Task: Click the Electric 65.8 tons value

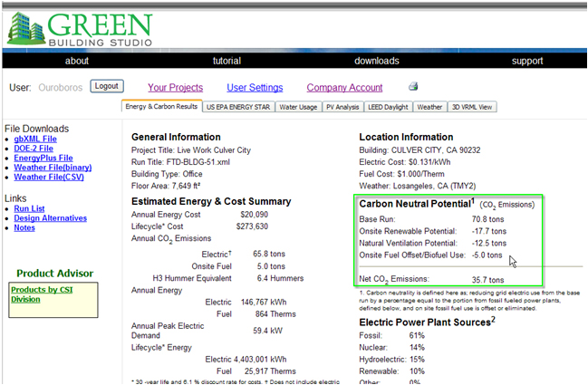Action: (x=269, y=255)
